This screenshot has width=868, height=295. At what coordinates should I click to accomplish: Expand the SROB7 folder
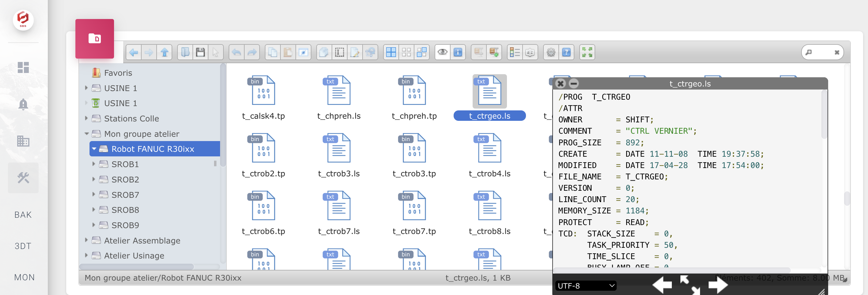point(94,194)
